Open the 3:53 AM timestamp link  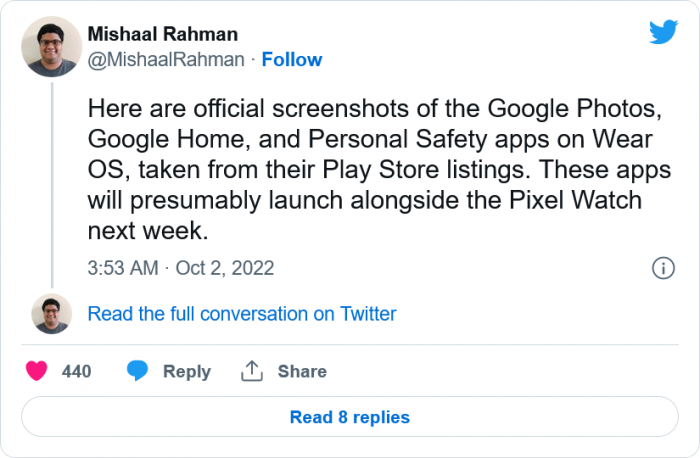click(123, 268)
